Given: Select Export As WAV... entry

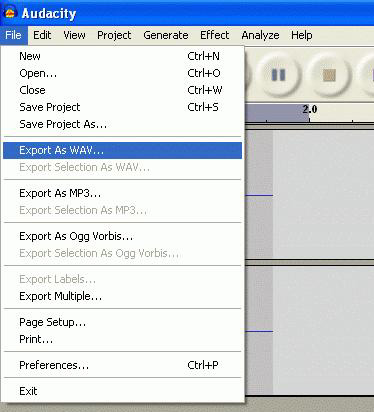Looking at the screenshot, I should 123,150.
